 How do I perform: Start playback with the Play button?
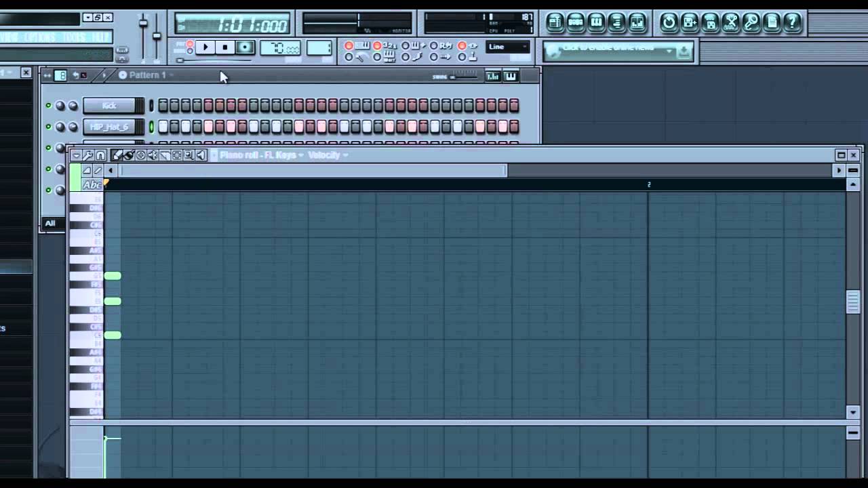point(205,47)
